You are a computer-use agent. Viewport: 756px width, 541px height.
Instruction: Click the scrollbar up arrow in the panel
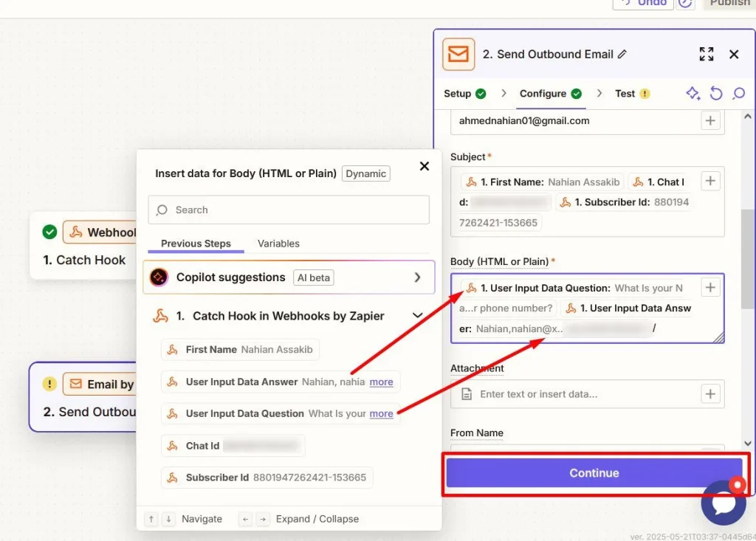[747, 116]
